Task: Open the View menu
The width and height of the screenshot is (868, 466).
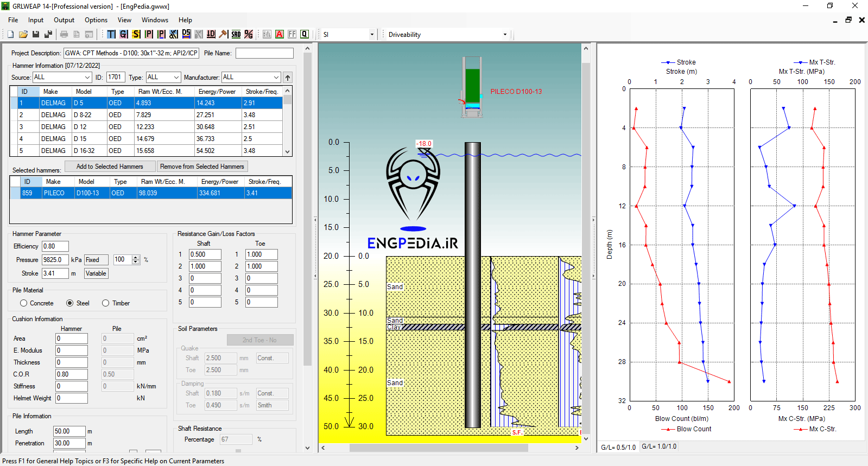Action: click(124, 20)
